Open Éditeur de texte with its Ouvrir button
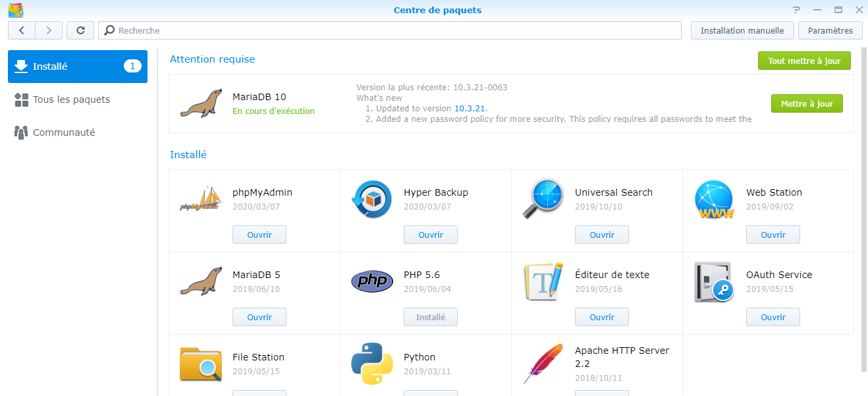 602,317
